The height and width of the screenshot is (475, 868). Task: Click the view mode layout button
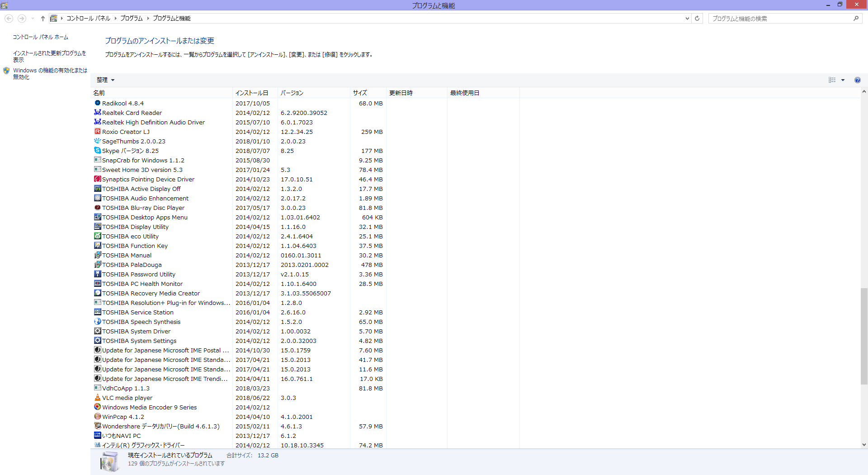coord(832,80)
